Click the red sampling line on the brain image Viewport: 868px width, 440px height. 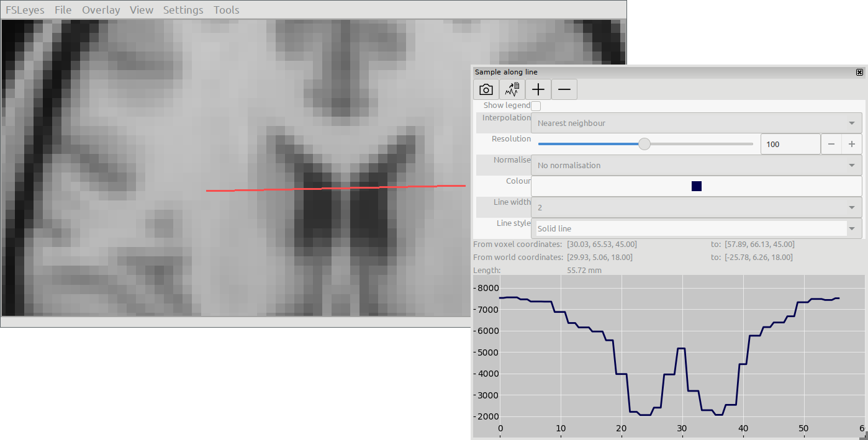coord(335,187)
